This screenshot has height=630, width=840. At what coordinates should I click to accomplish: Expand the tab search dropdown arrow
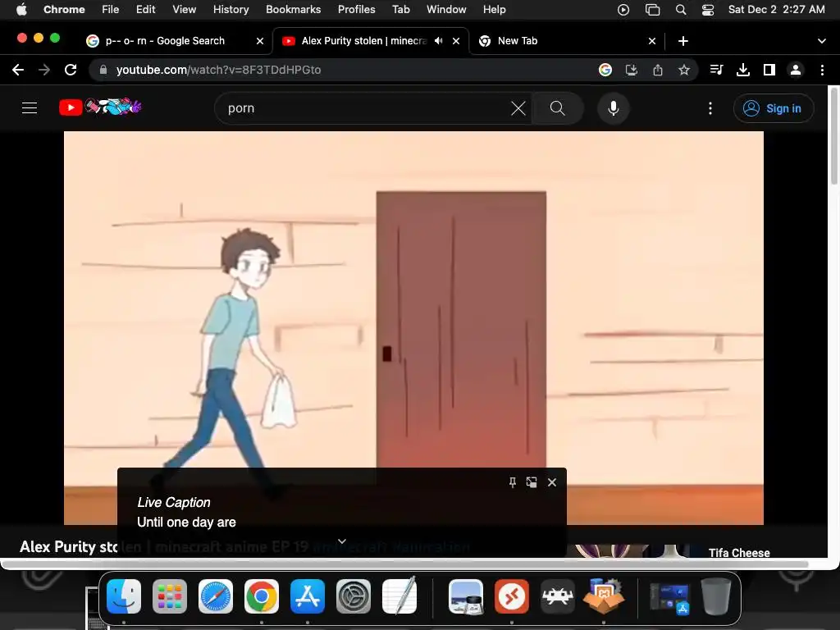point(822,41)
